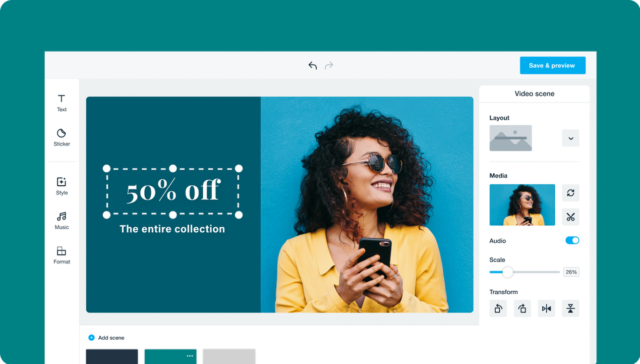Flip the media horizontally

click(x=546, y=309)
